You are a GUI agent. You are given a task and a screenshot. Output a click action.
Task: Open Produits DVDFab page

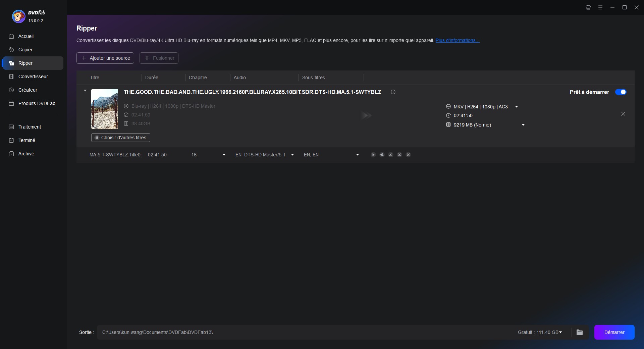pos(32,103)
